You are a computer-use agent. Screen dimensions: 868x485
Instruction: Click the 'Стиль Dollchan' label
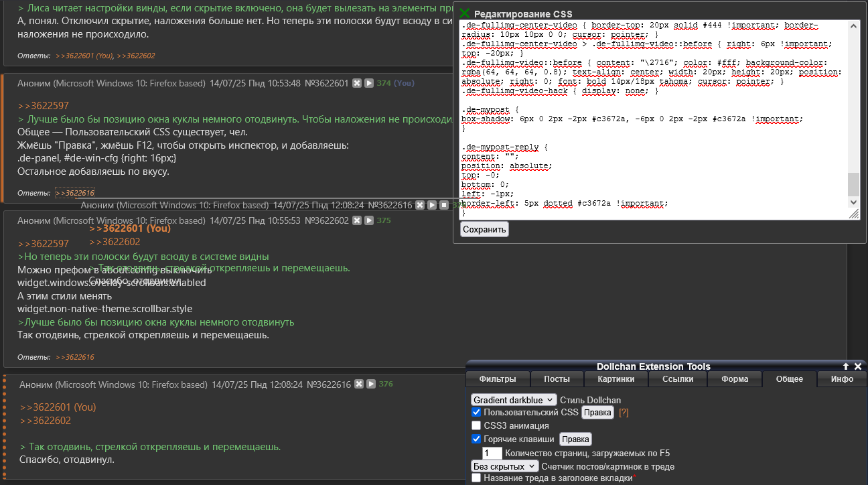pos(590,400)
